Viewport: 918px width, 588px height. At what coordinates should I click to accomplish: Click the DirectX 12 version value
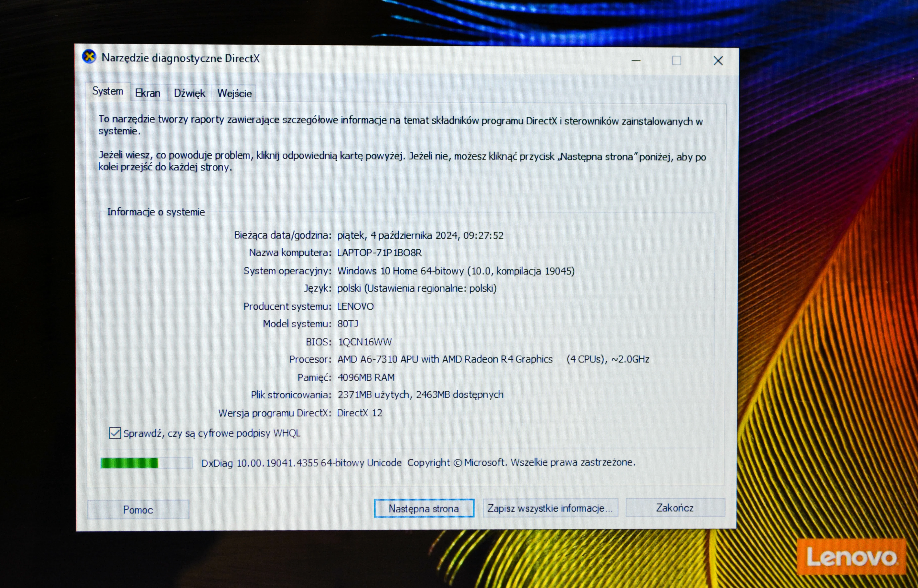360,413
